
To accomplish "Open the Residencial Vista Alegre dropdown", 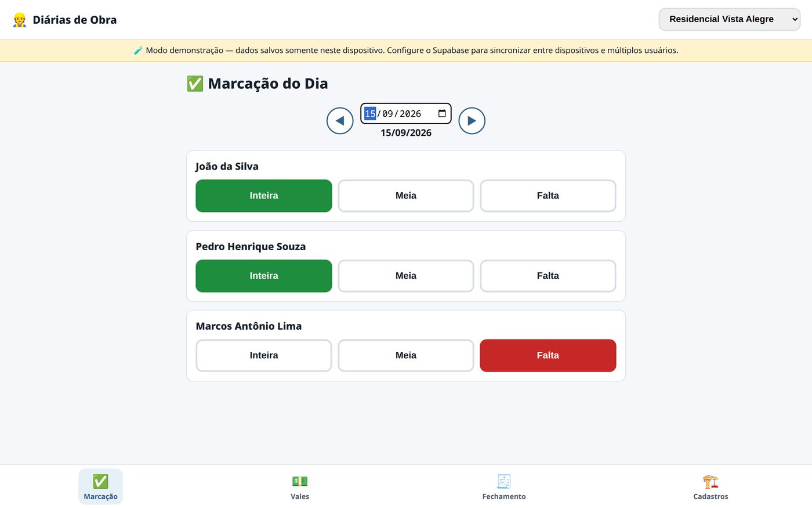I will [x=730, y=19].
